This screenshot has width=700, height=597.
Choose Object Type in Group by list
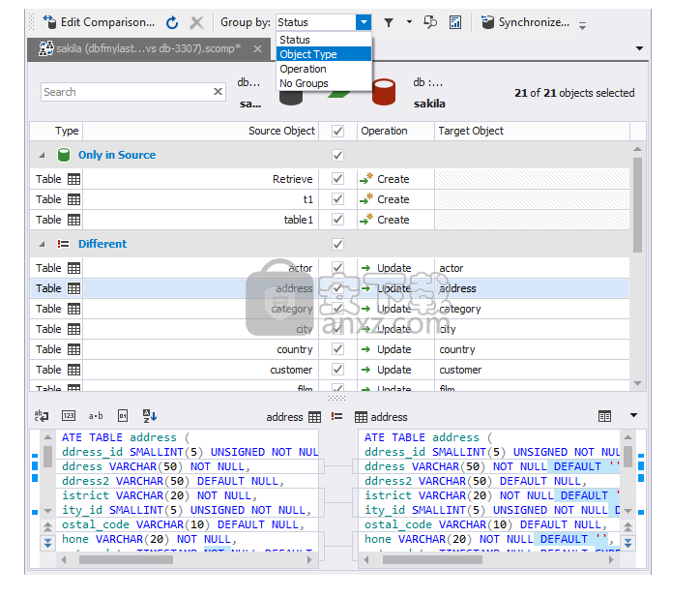[324, 54]
